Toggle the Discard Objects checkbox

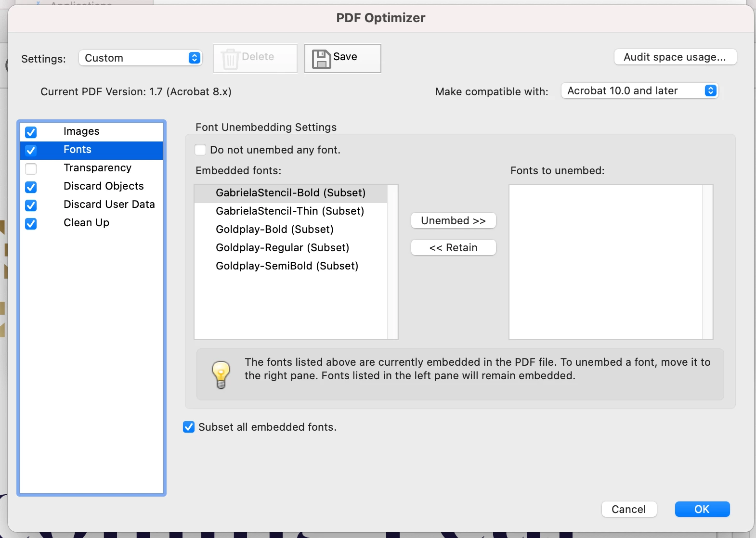point(31,187)
